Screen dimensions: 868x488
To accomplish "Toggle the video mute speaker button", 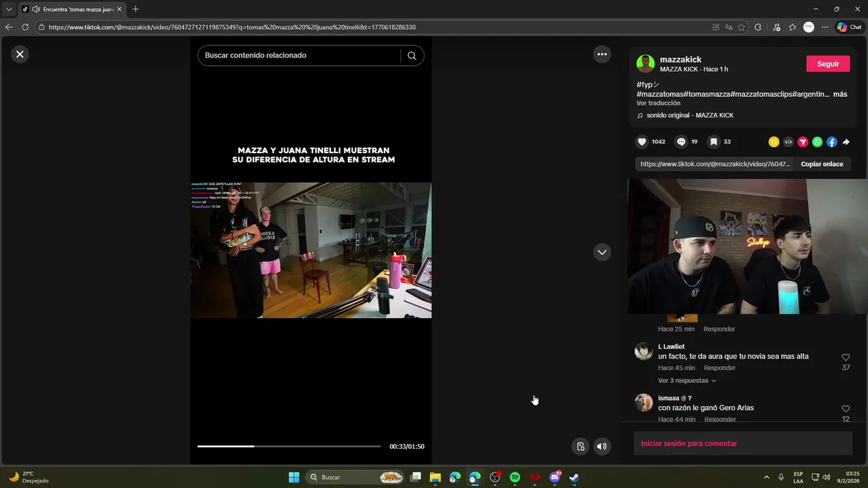I will pos(601,446).
